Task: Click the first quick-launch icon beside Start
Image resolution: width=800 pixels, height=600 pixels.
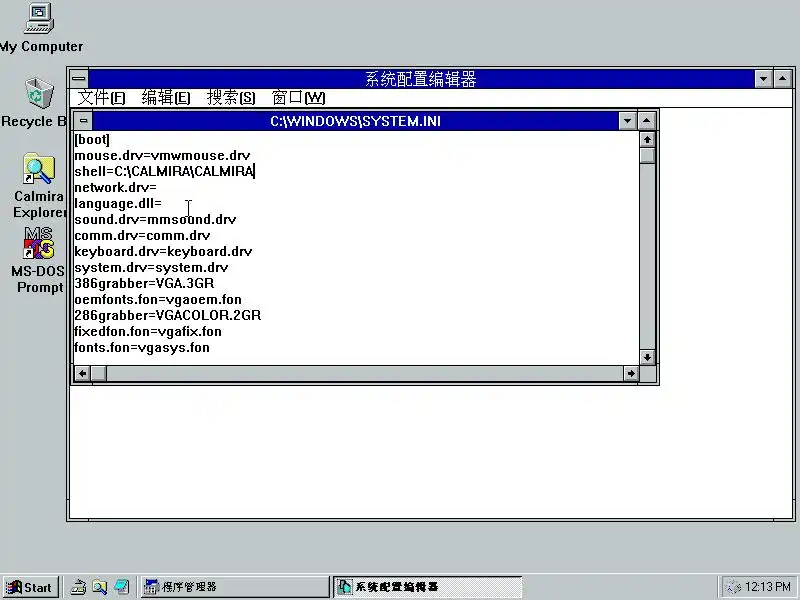Action: tap(78, 587)
